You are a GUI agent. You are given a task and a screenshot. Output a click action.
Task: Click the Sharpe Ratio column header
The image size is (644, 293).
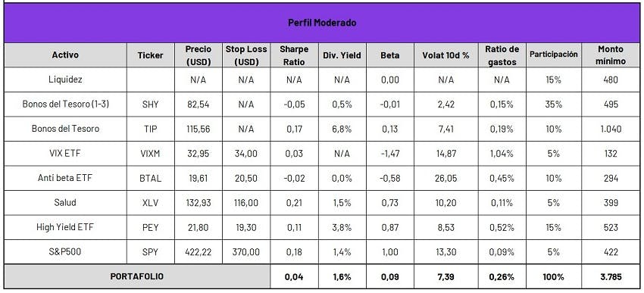tap(294, 55)
